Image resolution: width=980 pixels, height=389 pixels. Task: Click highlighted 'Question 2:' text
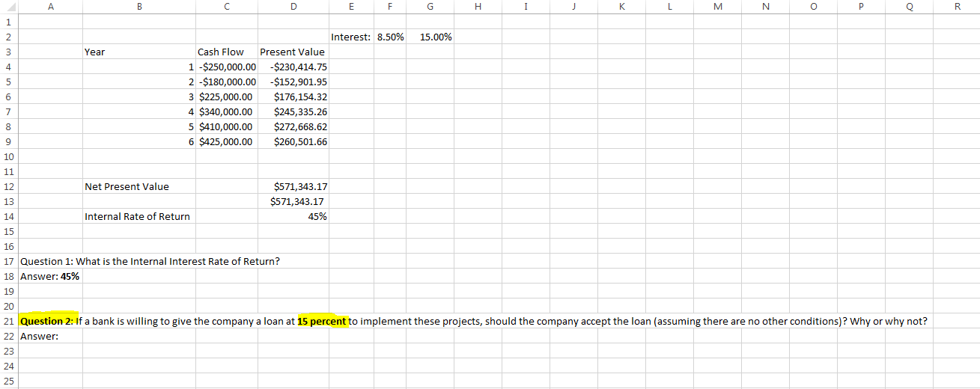coord(48,321)
